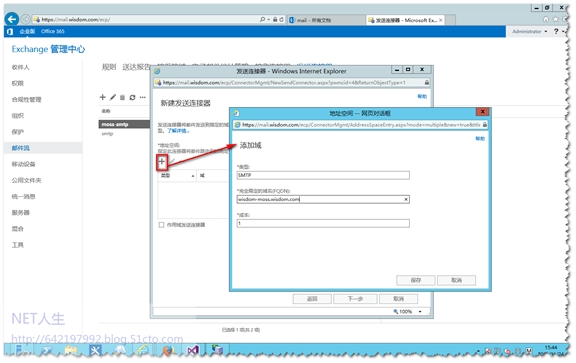
Task: Select 收件人 in left navigation
Action: [21, 67]
